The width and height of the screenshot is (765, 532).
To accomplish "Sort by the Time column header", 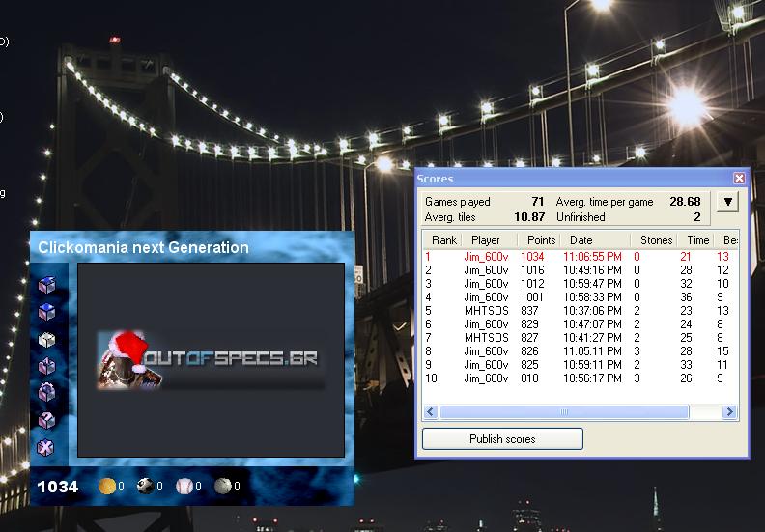I will [697, 239].
